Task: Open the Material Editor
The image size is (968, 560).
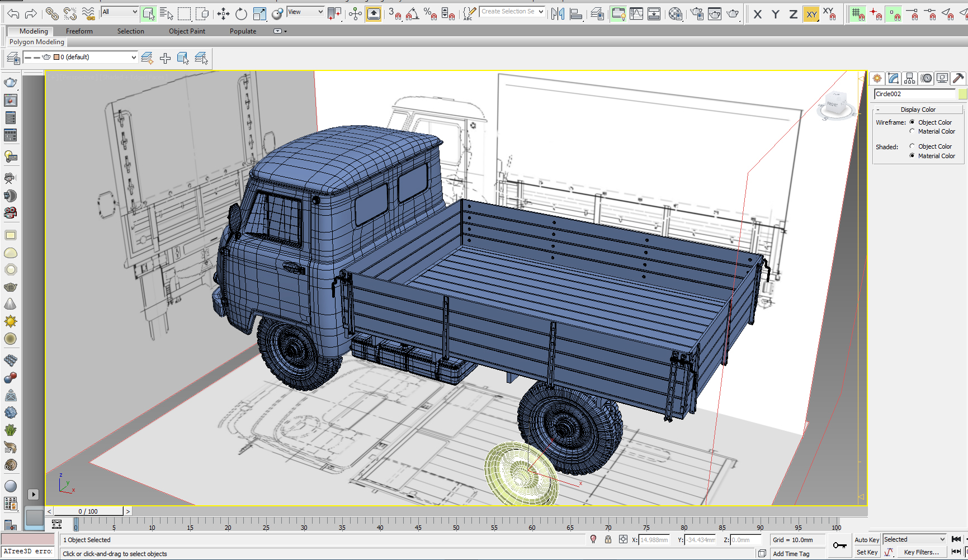Action: [676, 14]
